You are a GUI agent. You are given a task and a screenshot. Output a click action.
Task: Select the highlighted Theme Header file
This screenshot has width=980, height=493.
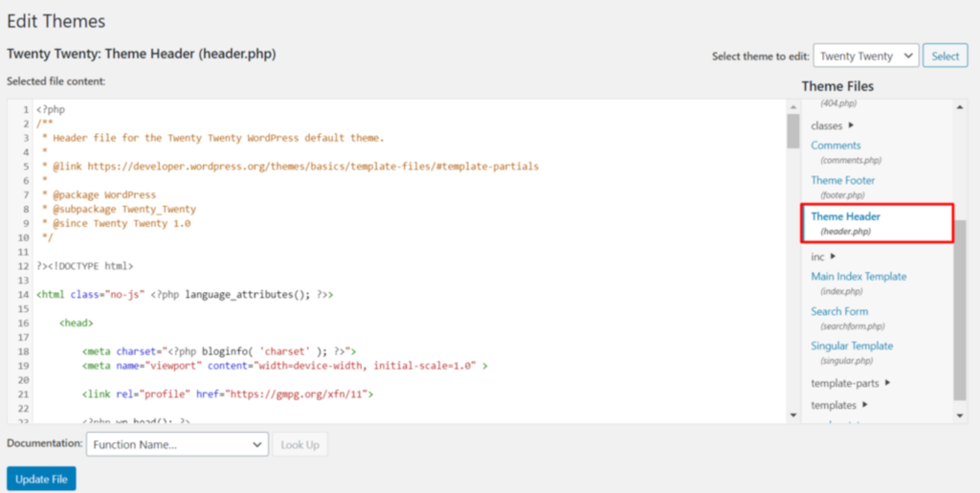[x=845, y=216]
